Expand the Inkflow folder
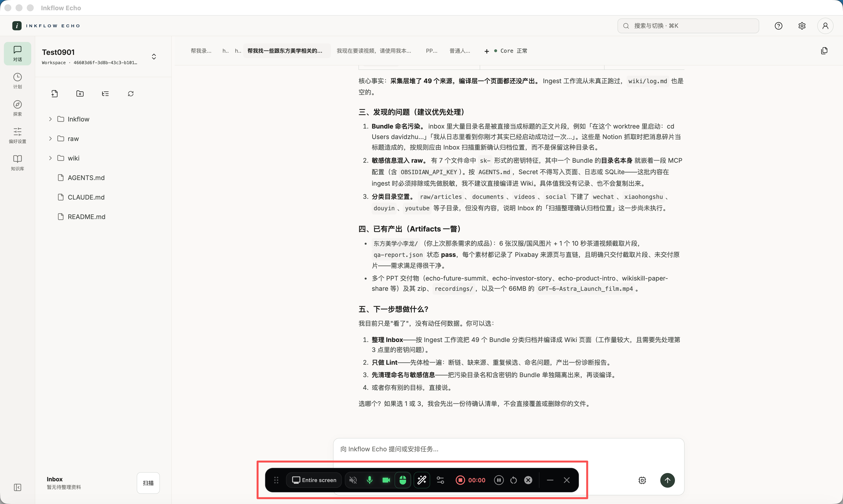The image size is (843, 504). (50, 119)
